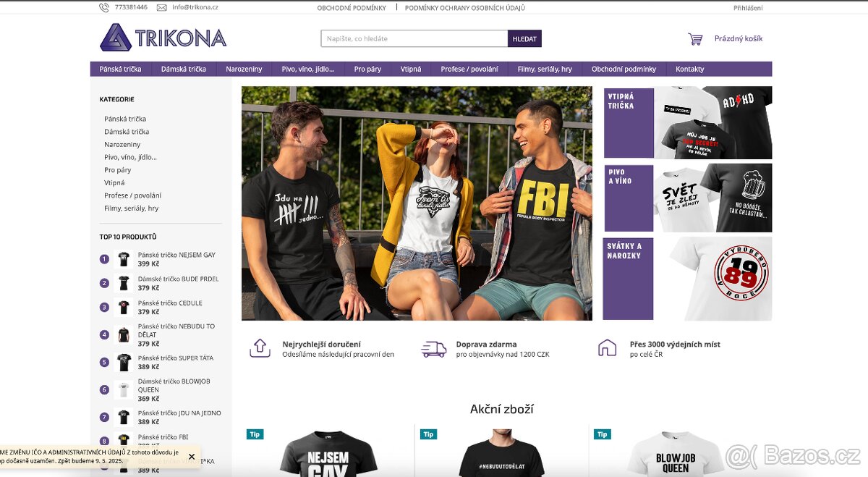Open Vtipná trička promo banner
This screenshot has width=868, height=477.
(x=688, y=122)
